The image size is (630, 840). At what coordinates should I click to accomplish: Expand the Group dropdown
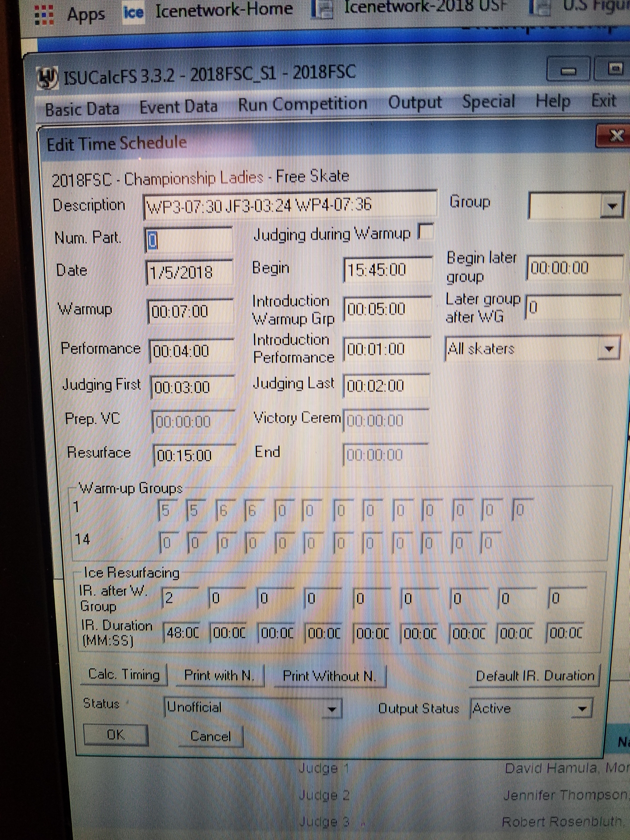pos(611,206)
